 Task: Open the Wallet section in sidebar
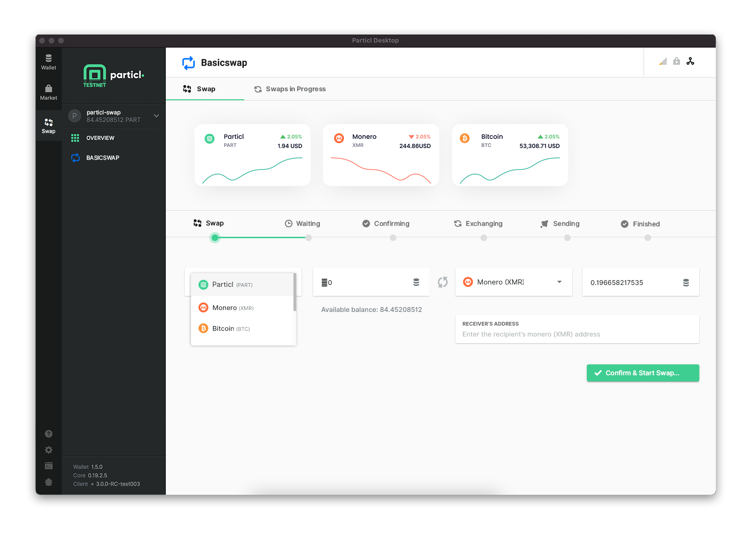point(49,62)
